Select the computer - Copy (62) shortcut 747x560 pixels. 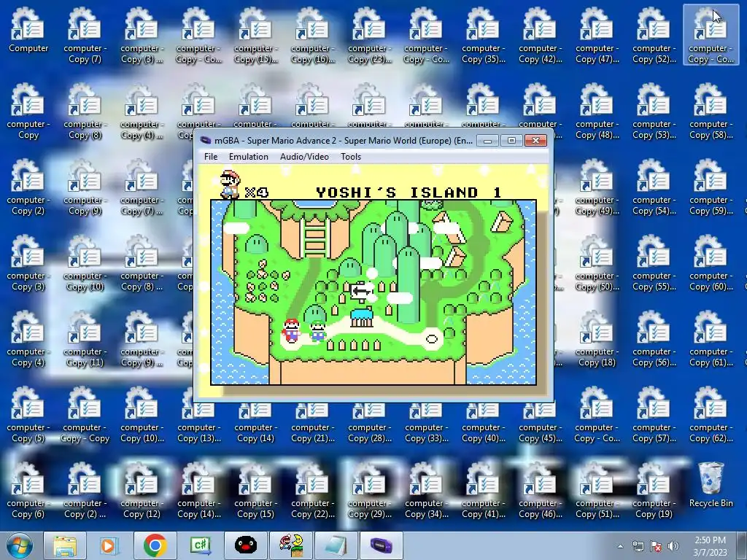click(x=711, y=414)
